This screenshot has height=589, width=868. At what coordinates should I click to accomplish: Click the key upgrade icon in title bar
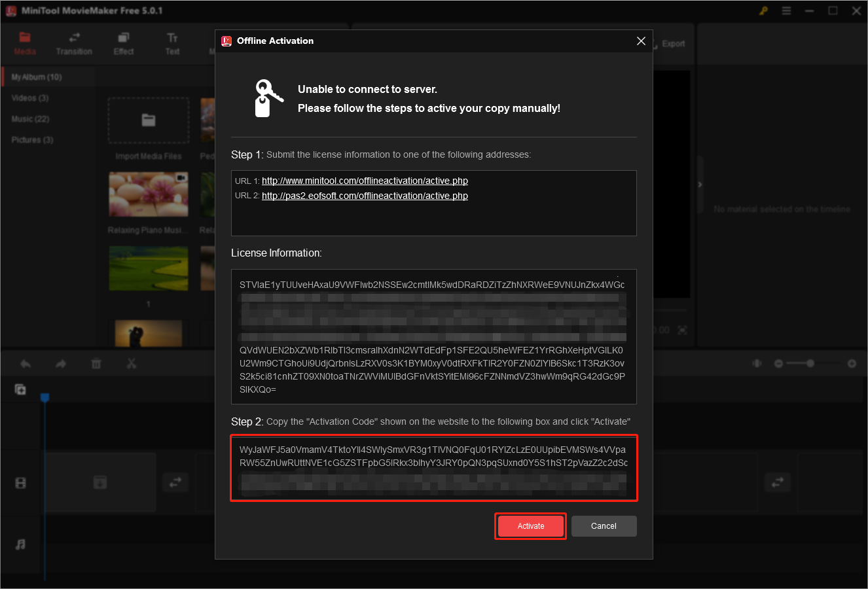[763, 11]
